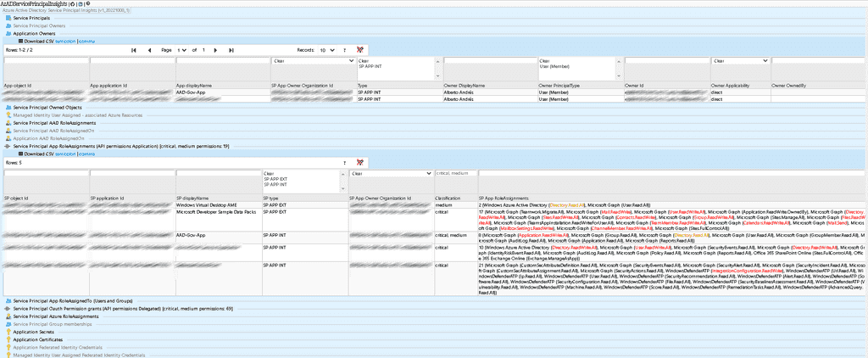Select Windows Virtual Desktop AME cell
This screenshot has width=868, height=358.
point(218,205)
